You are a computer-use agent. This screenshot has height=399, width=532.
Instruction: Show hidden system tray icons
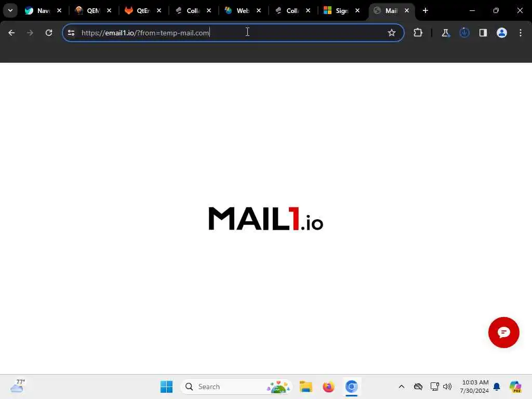click(402, 387)
